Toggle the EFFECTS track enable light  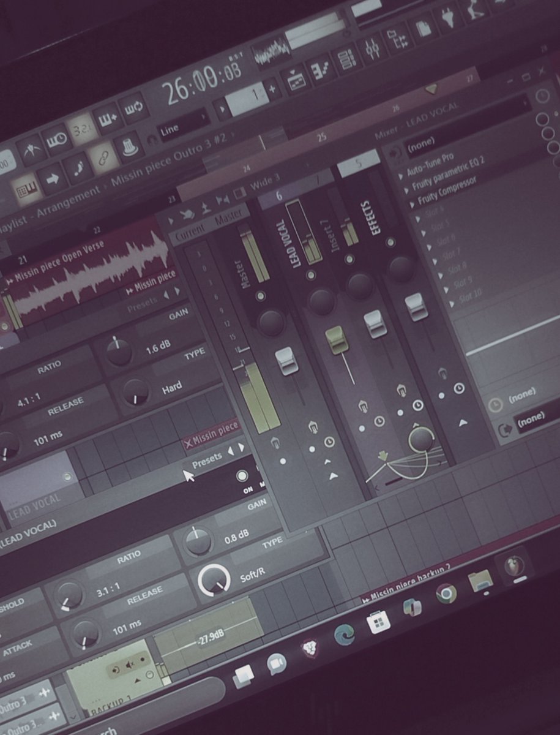[x=390, y=243]
